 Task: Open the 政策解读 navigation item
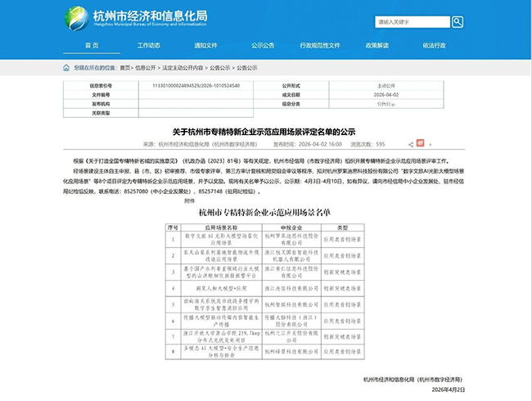(377, 45)
